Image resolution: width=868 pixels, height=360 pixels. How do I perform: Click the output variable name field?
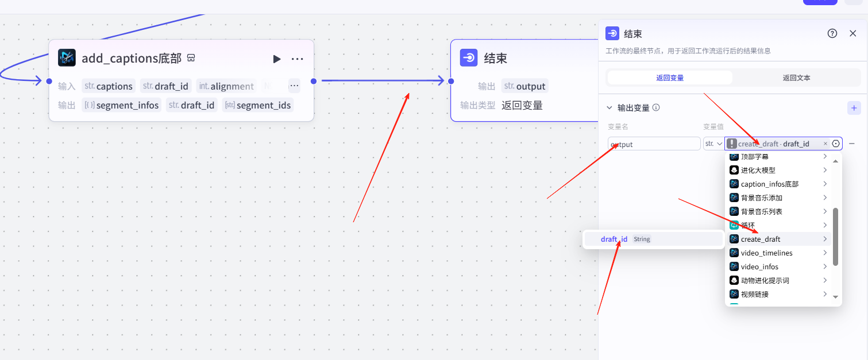654,144
